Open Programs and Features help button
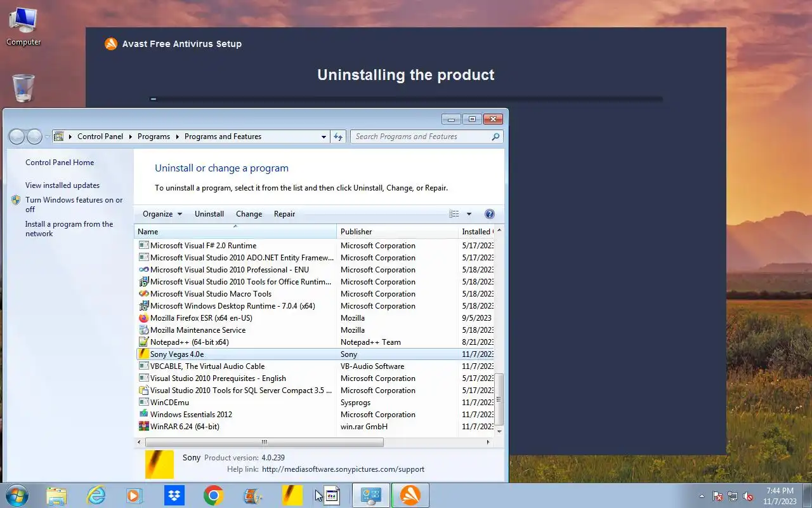 (x=489, y=214)
